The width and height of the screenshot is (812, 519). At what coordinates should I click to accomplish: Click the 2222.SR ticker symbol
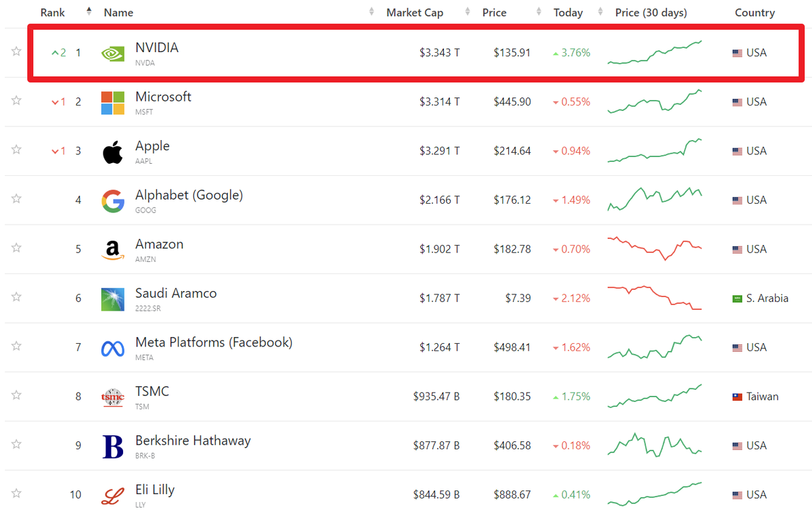(x=148, y=309)
